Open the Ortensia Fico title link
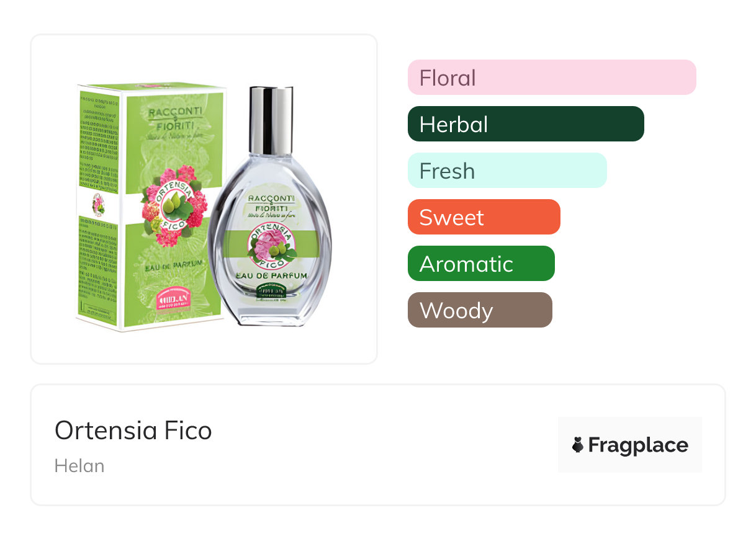 pyautogui.click(x=133, y=430)
